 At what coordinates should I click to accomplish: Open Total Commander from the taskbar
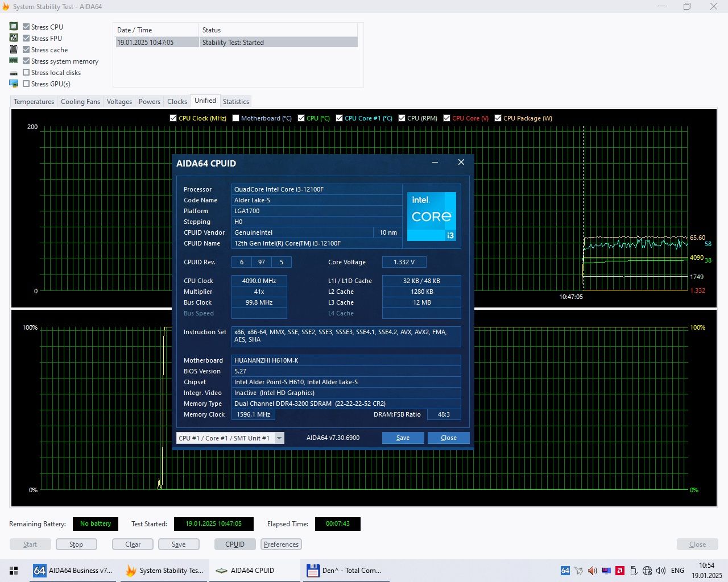(x=346, y=571)
